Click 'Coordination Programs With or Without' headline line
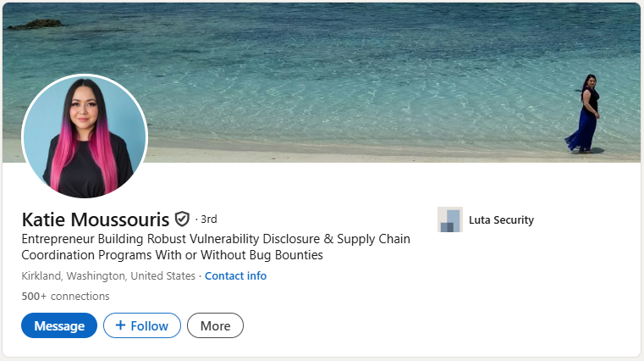Image resolution: width=644 pixels, height=361 pixels. [x=172, y=255]
